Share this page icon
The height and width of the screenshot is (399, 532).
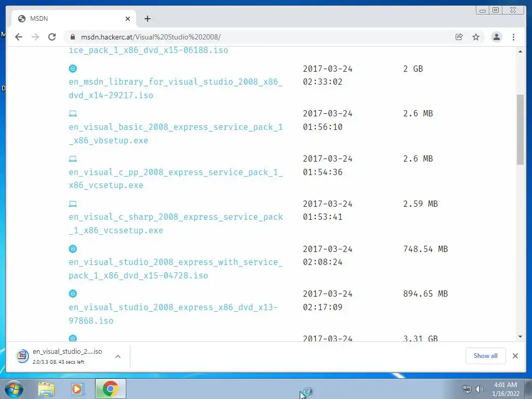tap(459, 37)
